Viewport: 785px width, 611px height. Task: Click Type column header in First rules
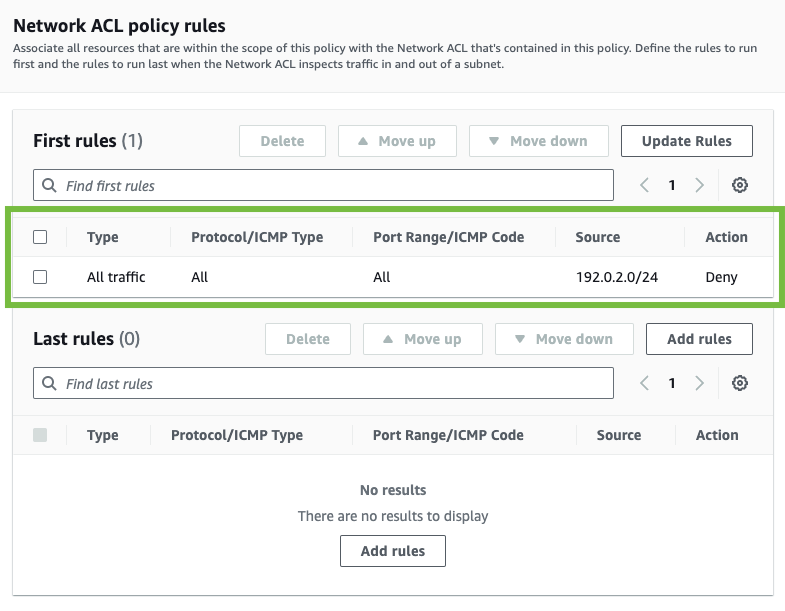click(103, 237)
